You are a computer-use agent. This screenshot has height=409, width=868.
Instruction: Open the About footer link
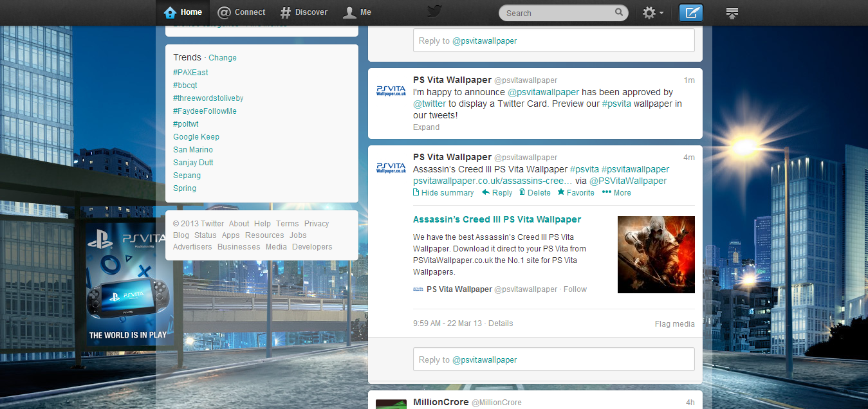pos(239,224)
